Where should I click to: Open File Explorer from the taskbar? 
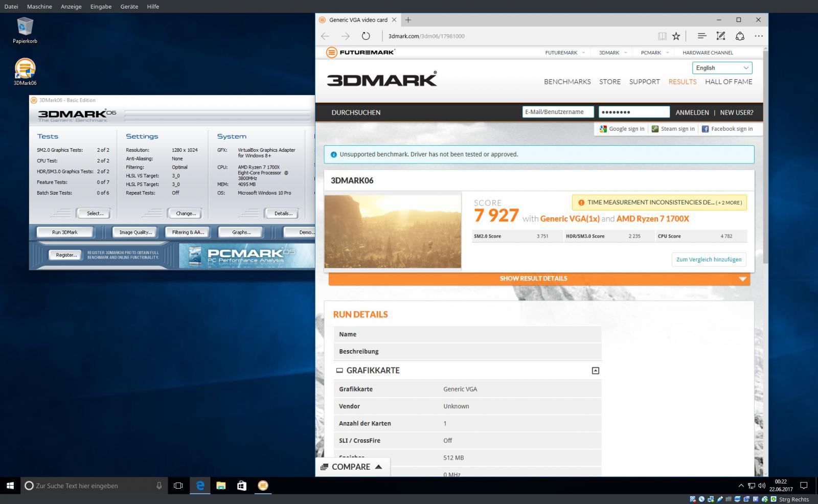(x=221, y=486)
